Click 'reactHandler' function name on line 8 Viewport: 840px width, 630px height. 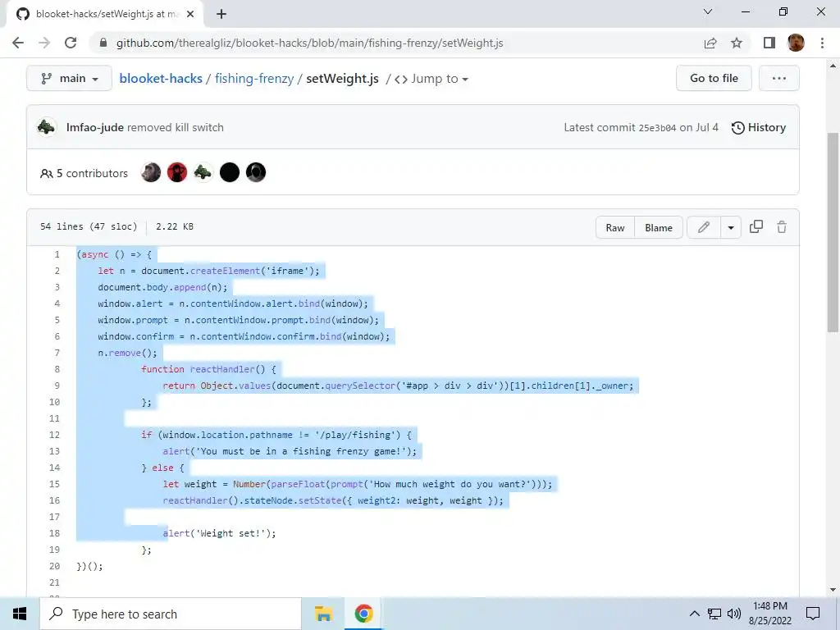(222, 369)
